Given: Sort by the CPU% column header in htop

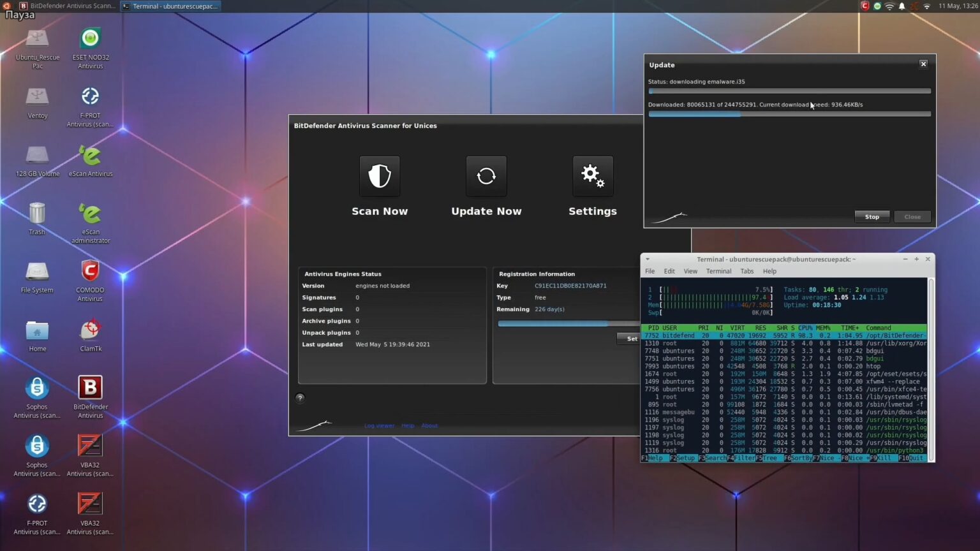Looking at the screenshot, I should (805, 328).
